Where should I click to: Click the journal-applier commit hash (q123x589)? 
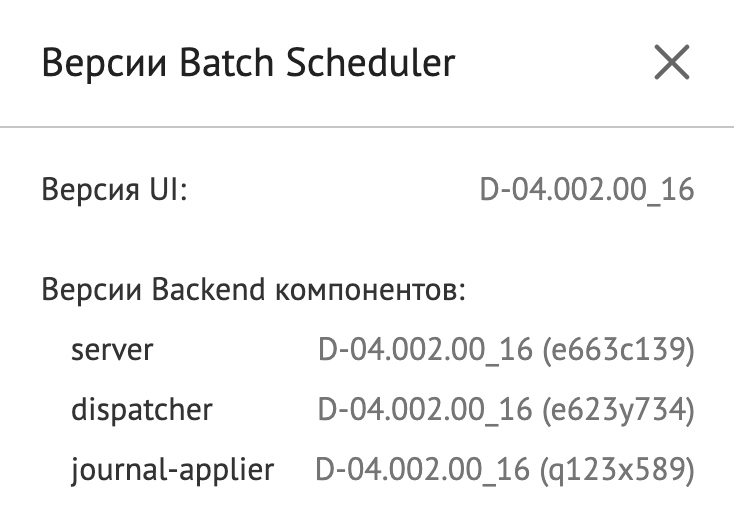click(x=616, y=468)
